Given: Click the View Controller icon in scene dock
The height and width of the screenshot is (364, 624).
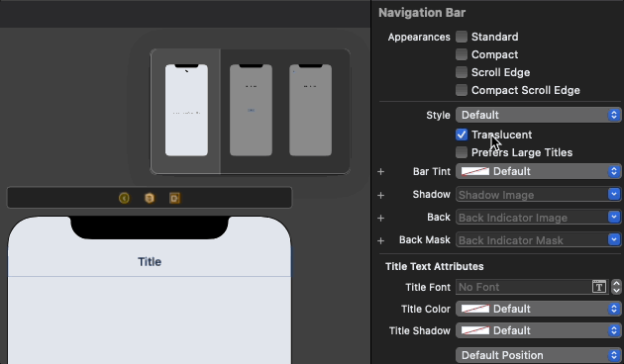Looking at the screenshot, I should [124, 198].
